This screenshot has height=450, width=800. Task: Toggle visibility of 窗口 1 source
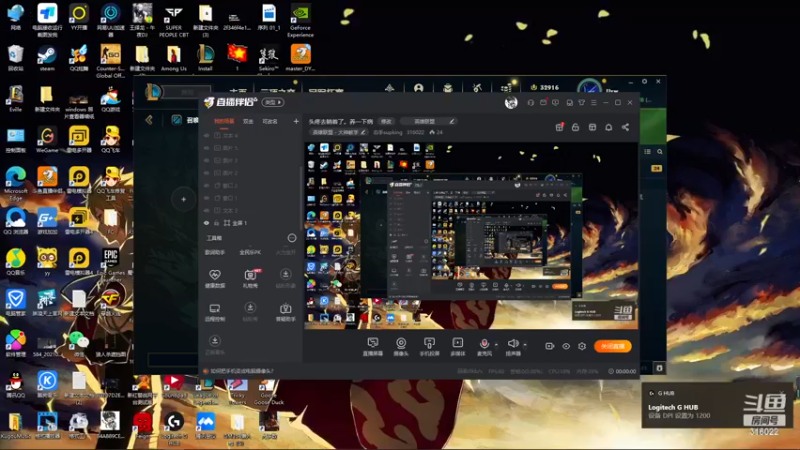coord(207,198)
